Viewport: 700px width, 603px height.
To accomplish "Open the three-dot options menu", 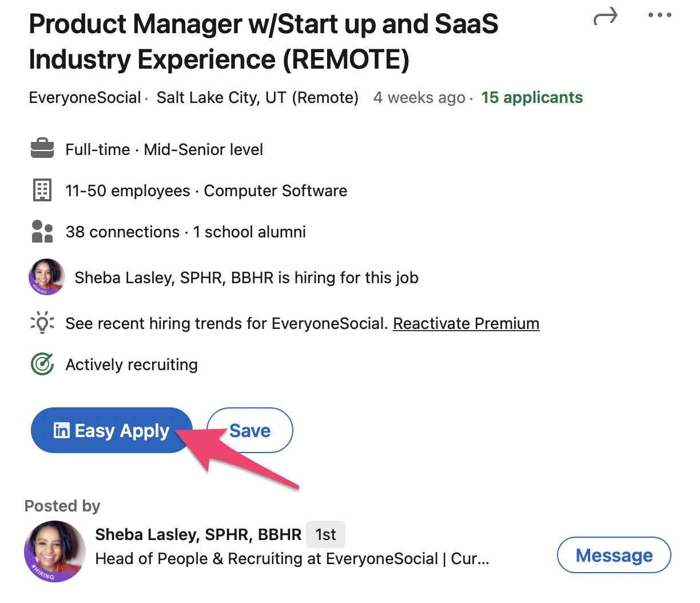I will tap(659, 15).
